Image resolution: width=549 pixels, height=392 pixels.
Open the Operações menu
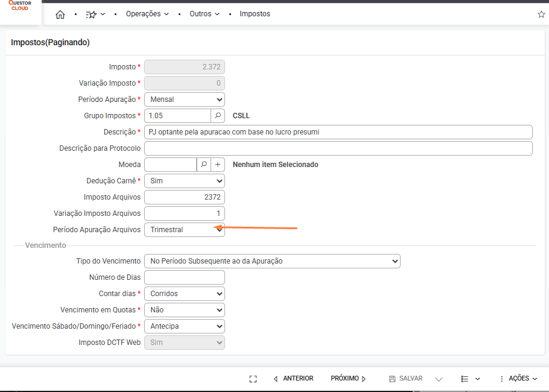click(x=147, y=14)
